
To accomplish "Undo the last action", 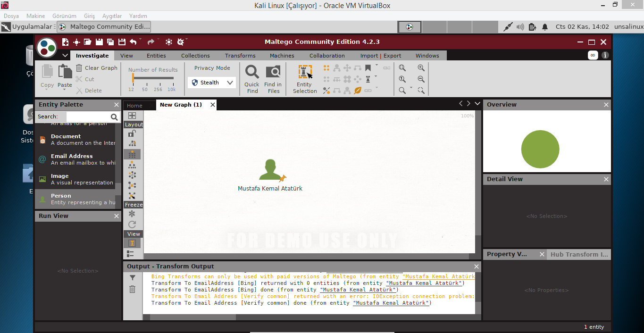I will (133, 42).
